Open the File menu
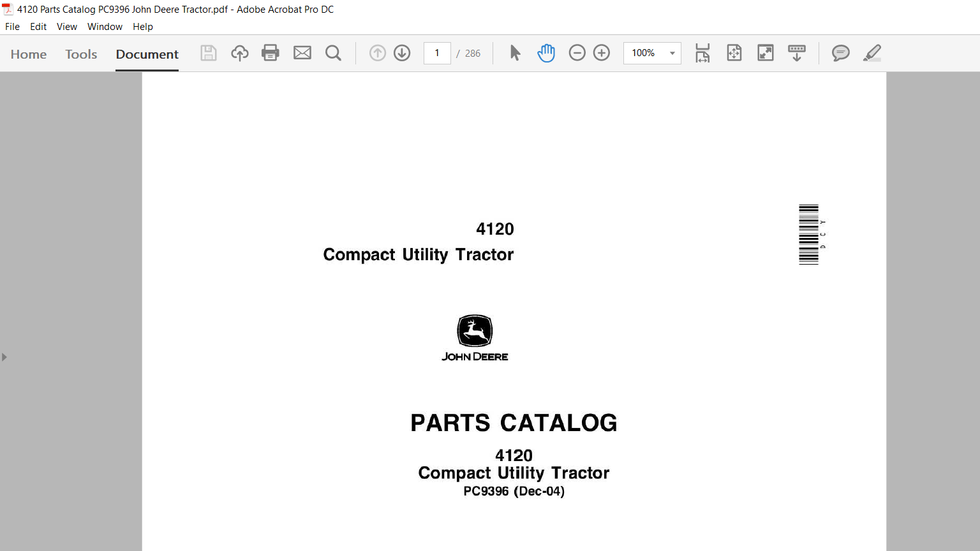 pyautogui.click(x=12, y=27)
